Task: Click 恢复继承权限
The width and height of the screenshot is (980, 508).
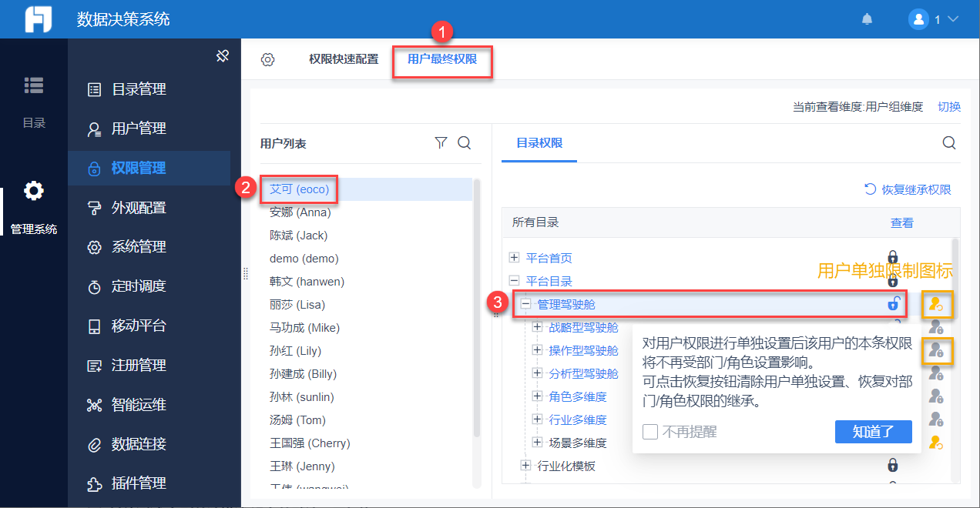Action: pyautogui.click(x=908, y=189)
